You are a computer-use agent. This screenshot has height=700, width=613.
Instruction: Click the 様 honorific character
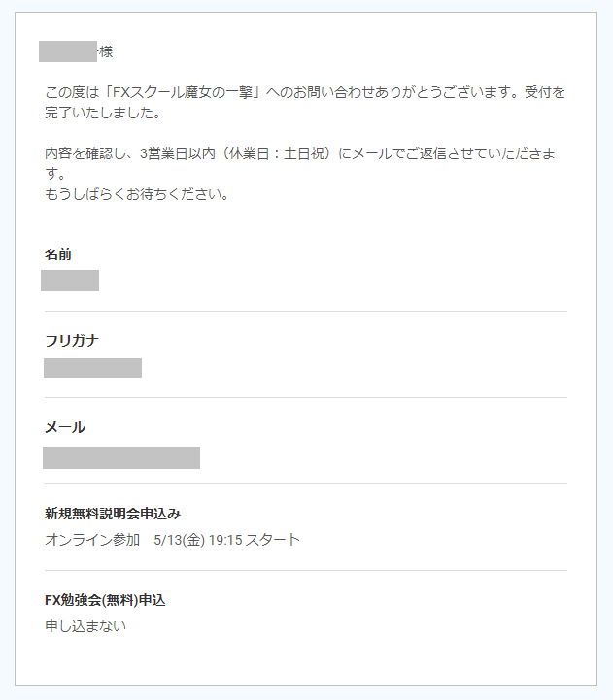[x=106, y=51]
